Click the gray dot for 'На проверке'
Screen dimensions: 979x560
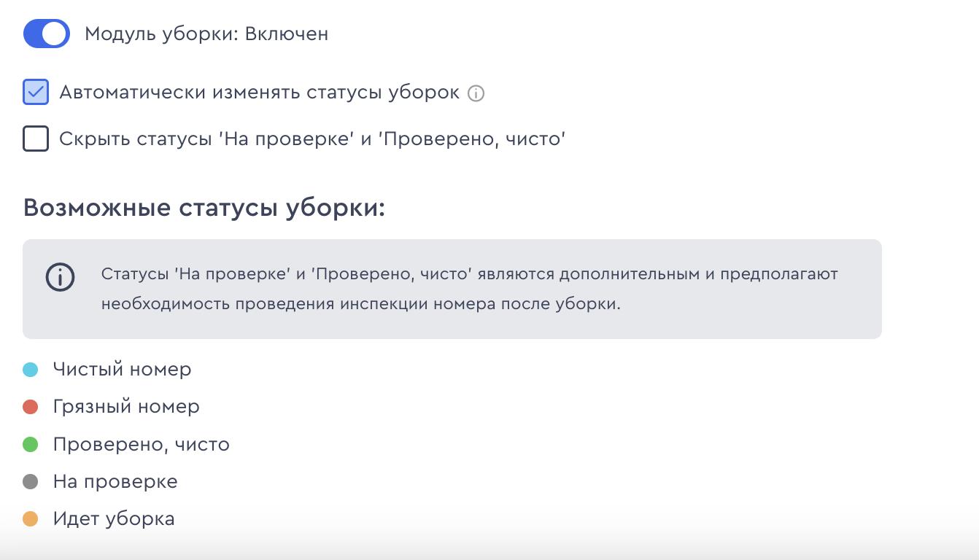pos(30,482)
